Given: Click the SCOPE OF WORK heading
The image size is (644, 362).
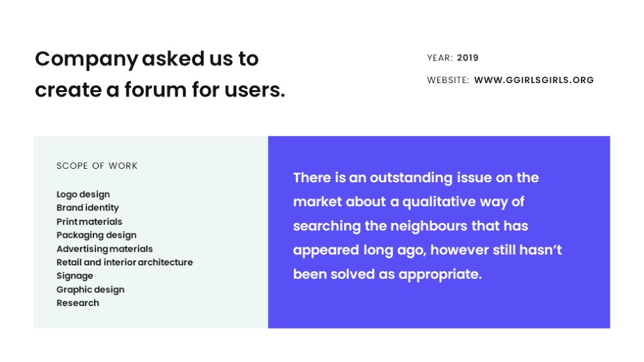Looking at the screenshot, I should pyautogui.click(x=97, y=166).
